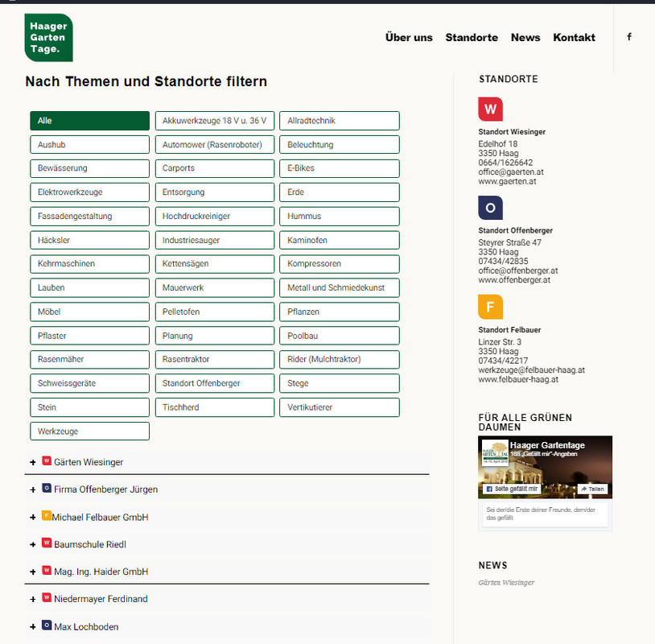Open the office@gaerten.at email link
Screen dimensions: 655x644
coord(511,171)
